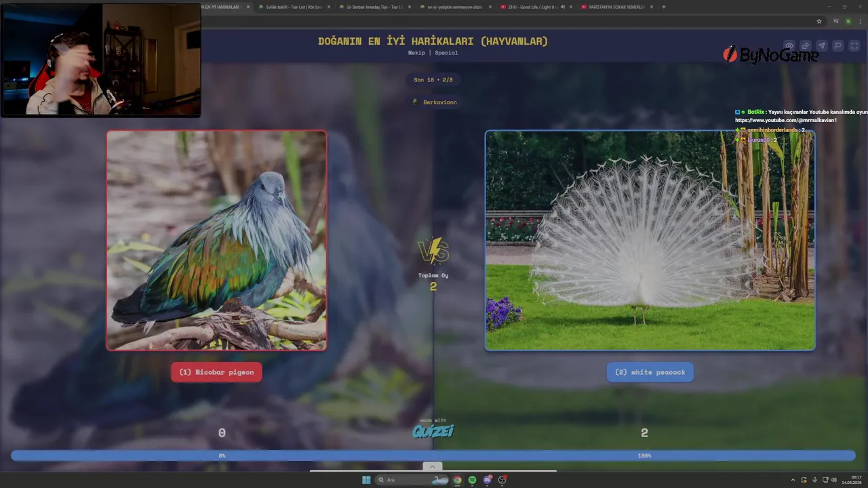Open a new browser tab

[x=663, y=7]
